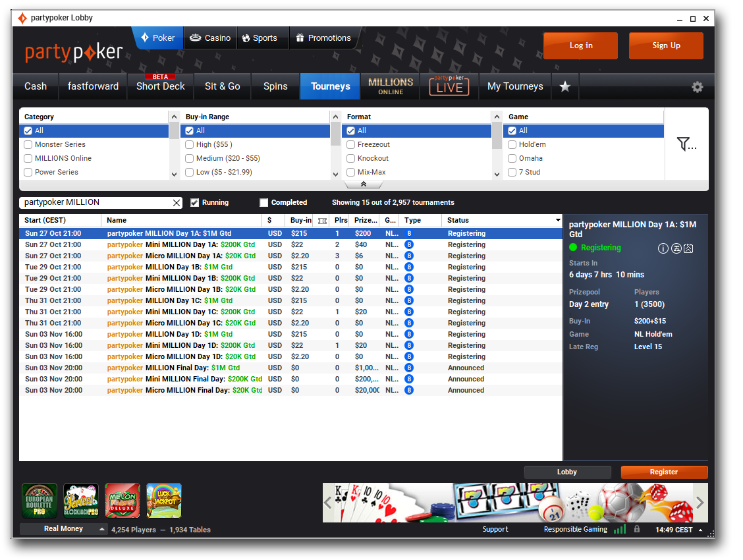The height and width of the screenshot is (560, 743).
Task: Clear the search field with X
Action: pos(177,203)
